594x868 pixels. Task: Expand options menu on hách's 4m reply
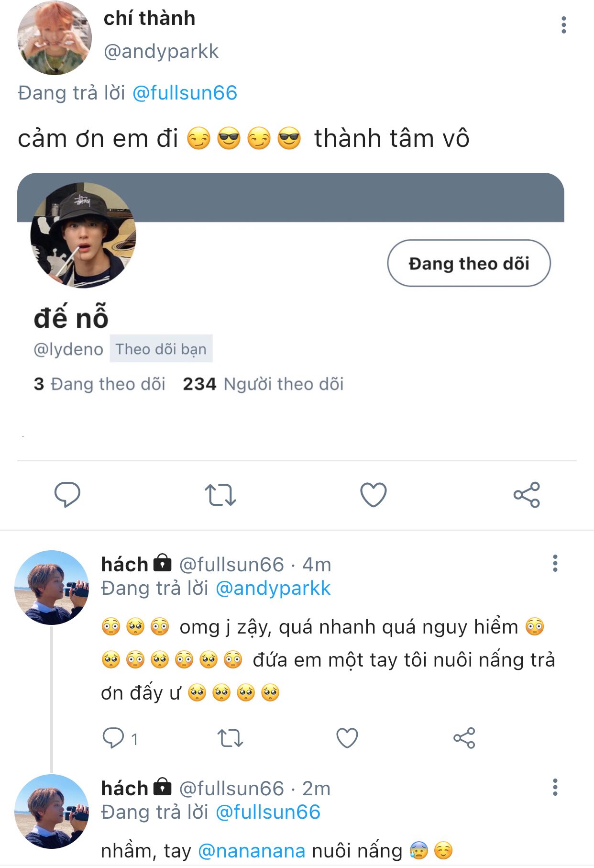tap(555, 564)
